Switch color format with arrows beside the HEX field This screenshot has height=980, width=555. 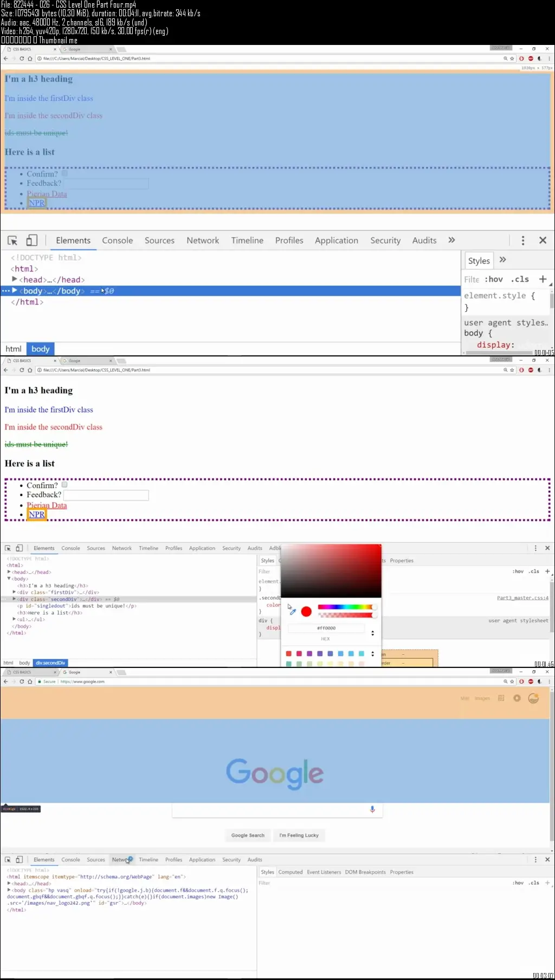click(372, 633)
